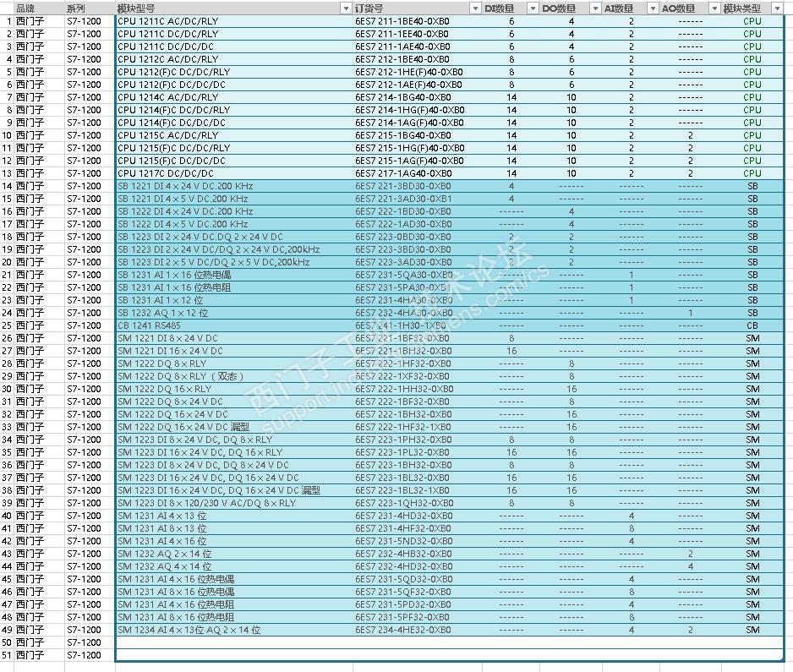Select cell SM 1222 DQ 16×24 V DC 漏型
793x672 pixels.
(234, 427)
